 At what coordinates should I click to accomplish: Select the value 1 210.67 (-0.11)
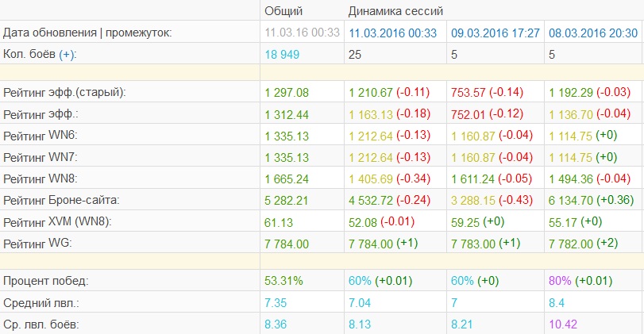click(389, 92)
